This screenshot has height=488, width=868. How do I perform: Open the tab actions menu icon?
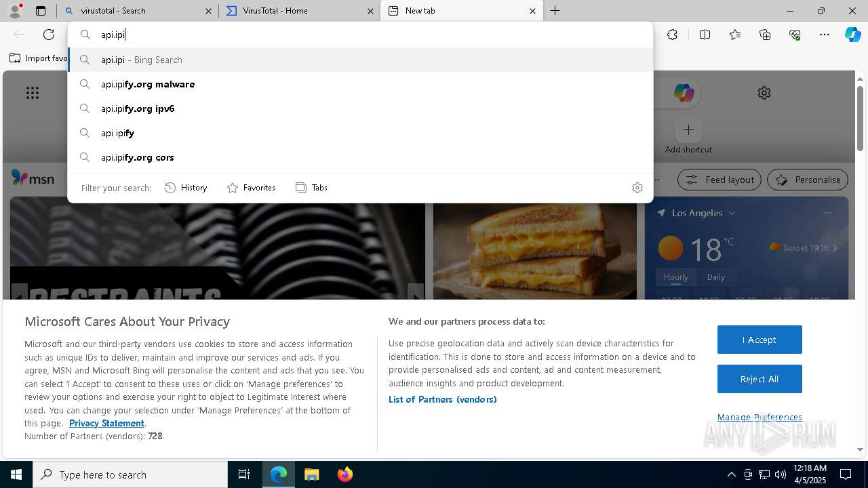click(41, 11)
